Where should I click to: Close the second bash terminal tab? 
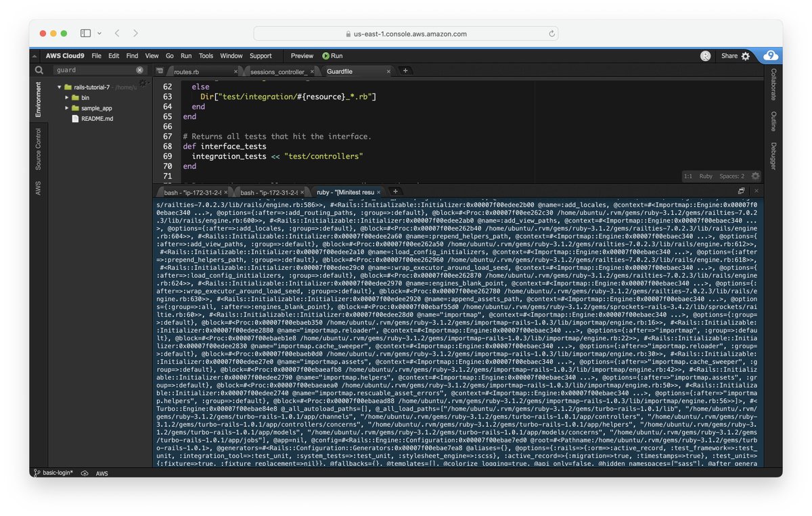pyautogui.click(x=302, y=192)
